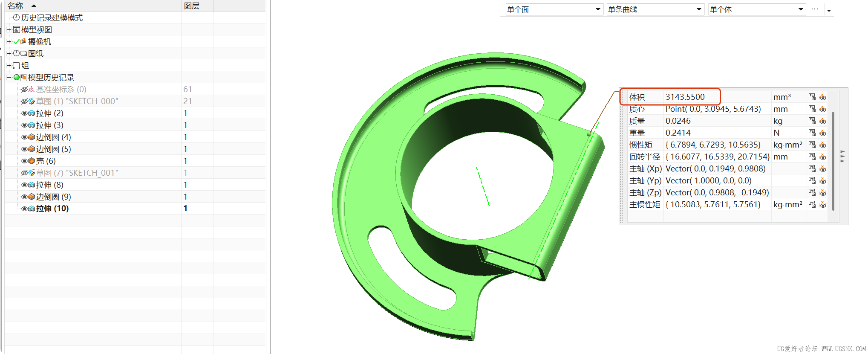Image resolution: width=868 pixels, height=354 pixels.
Task: Expand the 图纸 tree node
Action: point(9,53)
